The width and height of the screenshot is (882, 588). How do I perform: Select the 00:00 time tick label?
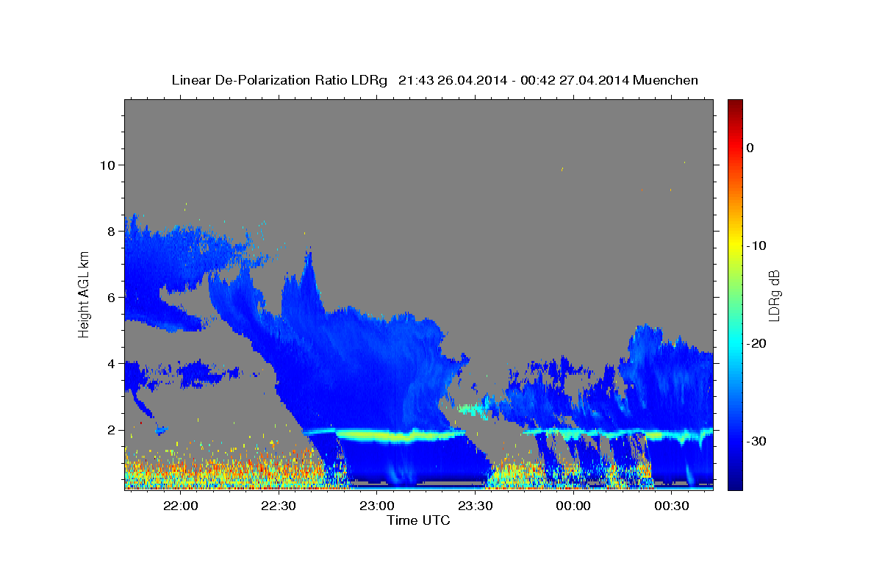[x=573, y=506]
